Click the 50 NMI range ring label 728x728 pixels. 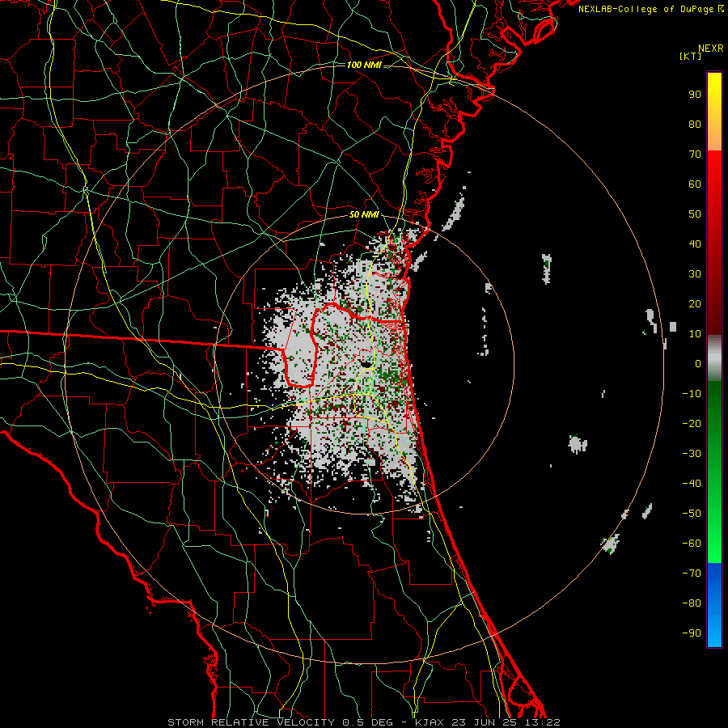[x=363, y=214]
